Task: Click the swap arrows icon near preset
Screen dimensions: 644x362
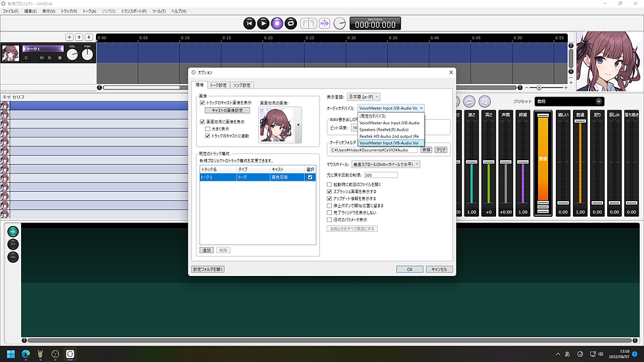Action: point(469,101)
